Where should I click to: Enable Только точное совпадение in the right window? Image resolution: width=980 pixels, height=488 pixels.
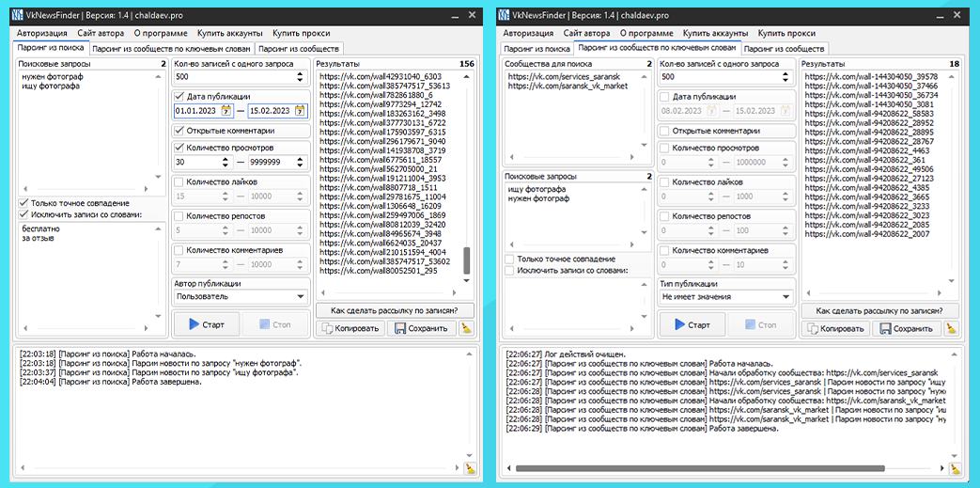tap(509, 259)
